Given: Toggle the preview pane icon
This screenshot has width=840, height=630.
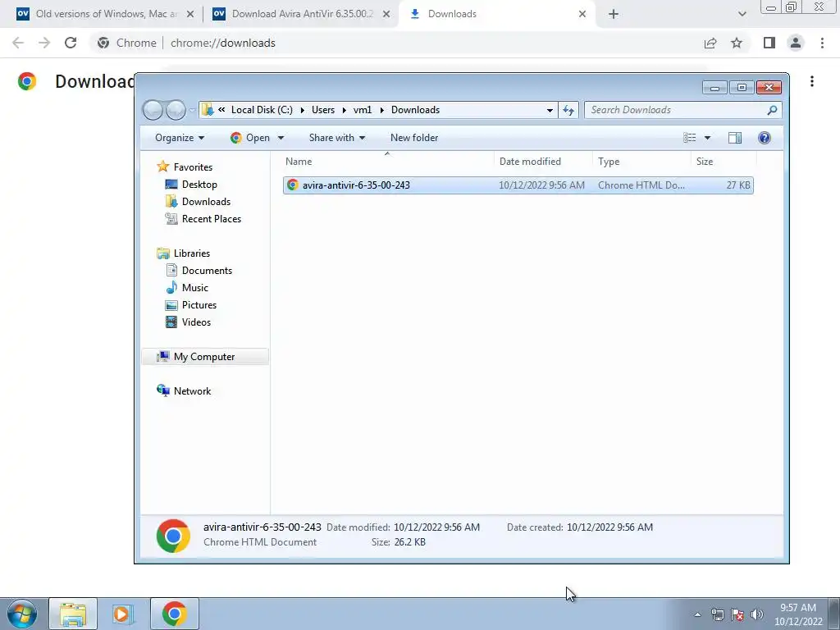Looking at the screenshot, I should 735,138.
